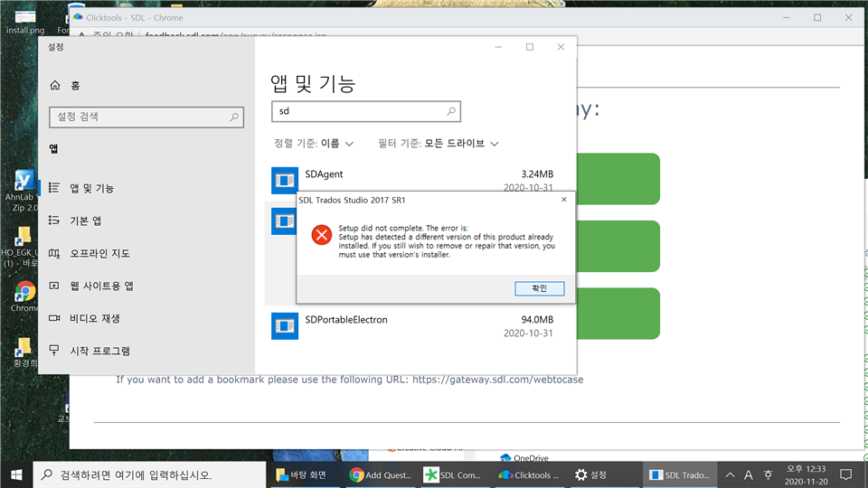Click the 웹 사이트용 앱 sidebar icon

pos(54,286)
